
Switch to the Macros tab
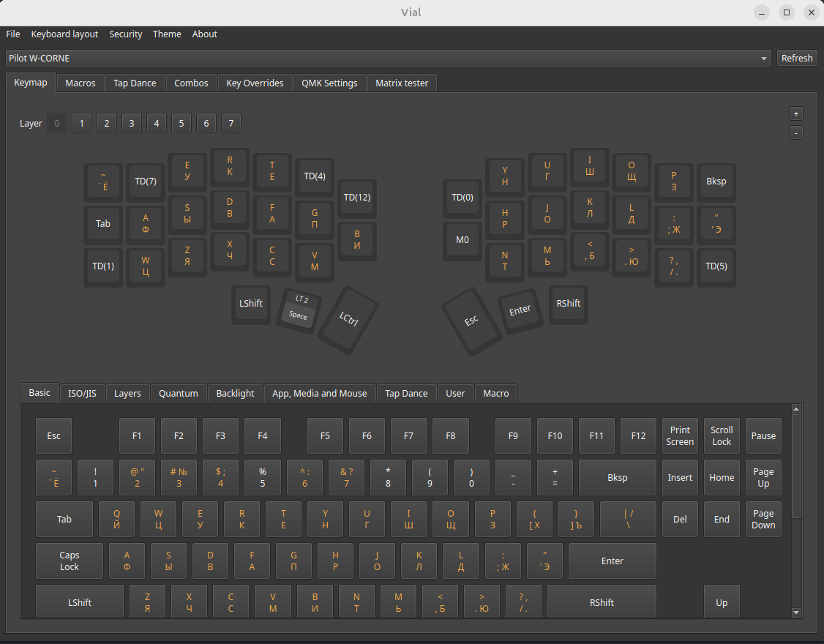pos(80,83)
